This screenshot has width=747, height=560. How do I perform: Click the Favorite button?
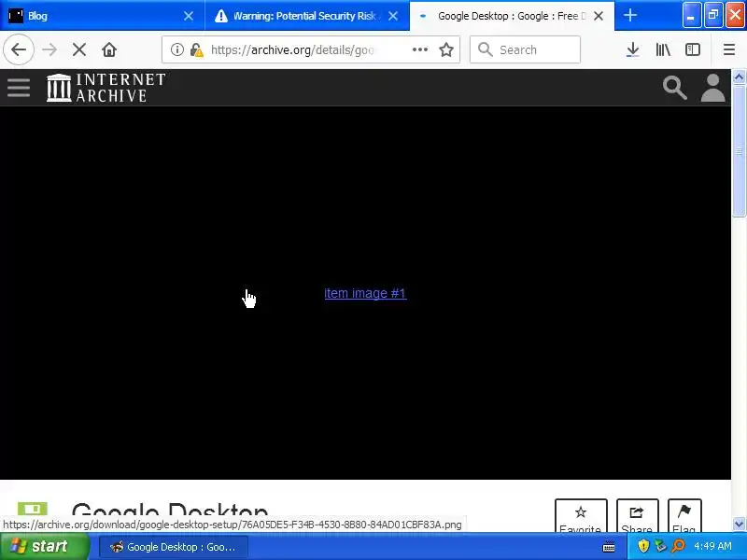pos(581,516)
